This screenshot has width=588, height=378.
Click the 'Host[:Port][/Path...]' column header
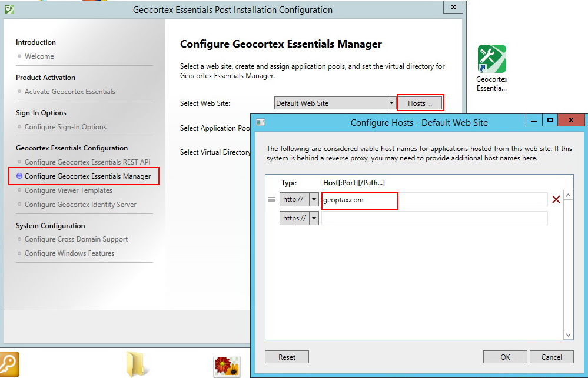(354, 183)
